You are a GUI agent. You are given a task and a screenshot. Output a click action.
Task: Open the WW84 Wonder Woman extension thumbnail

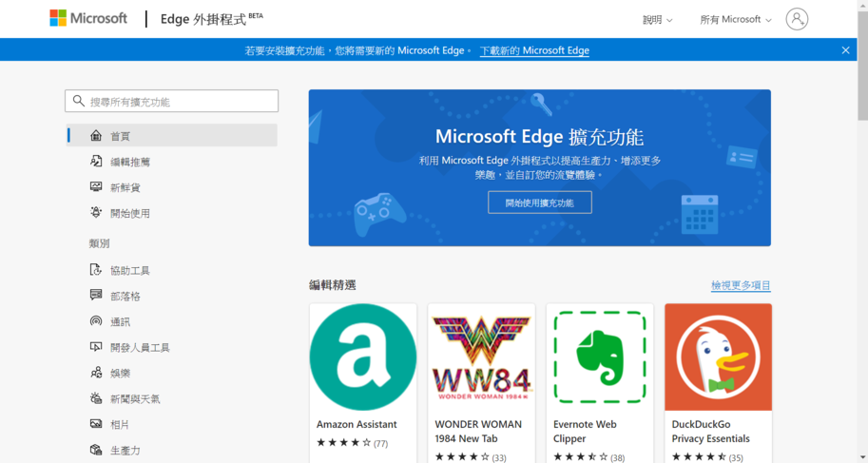[x=482, y=357]
